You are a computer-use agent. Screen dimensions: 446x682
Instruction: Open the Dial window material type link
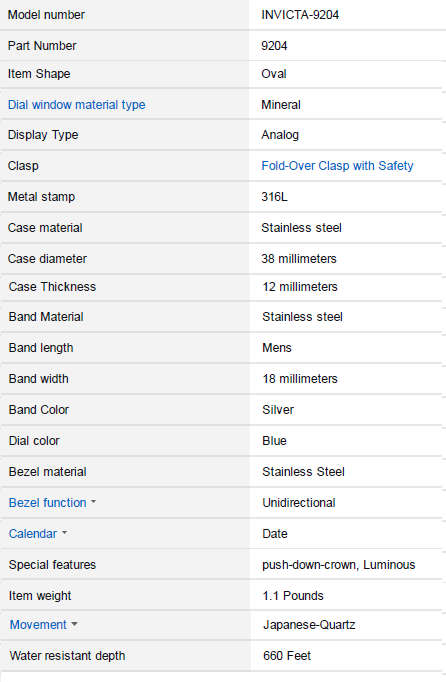pyautogui.click(x=77, y=105)
